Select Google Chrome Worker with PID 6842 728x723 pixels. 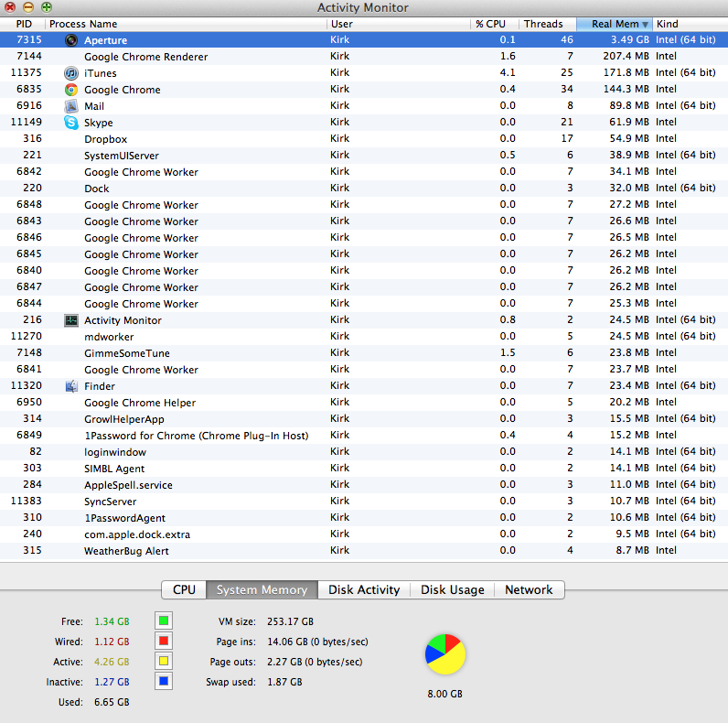tap(364, 172)
